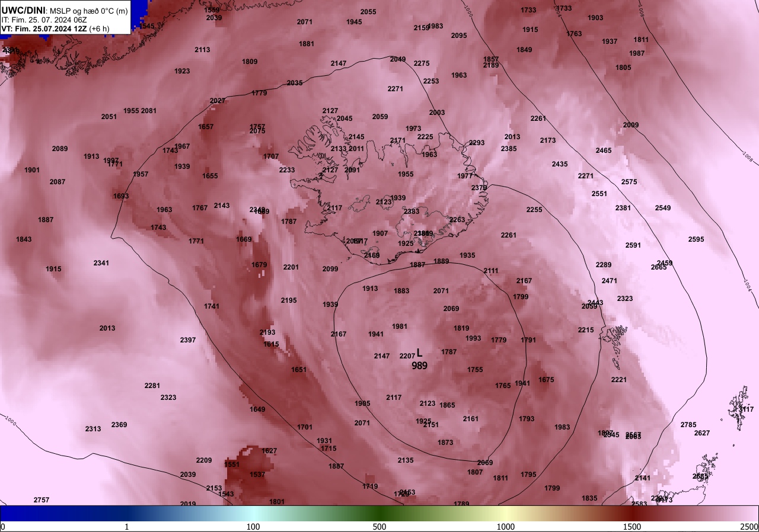Click the 2500 label on the colour scale

point(750,527)
